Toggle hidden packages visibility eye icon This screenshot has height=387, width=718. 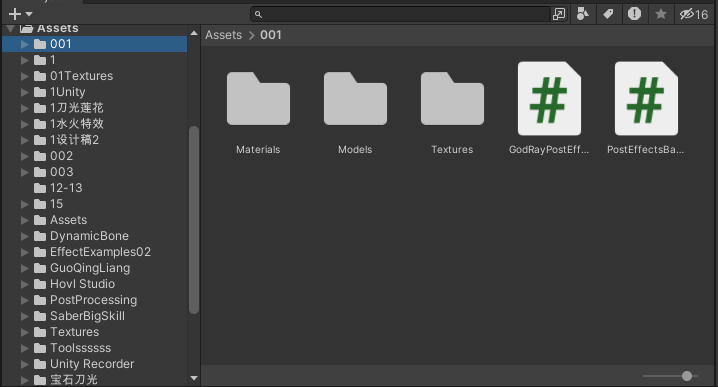[x=694, y=14]
